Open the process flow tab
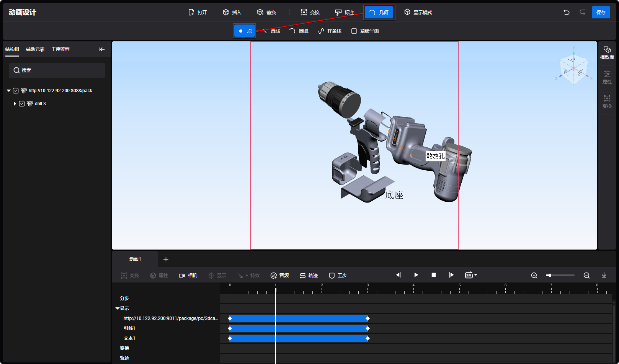The height and width of the screenshot is (364, 619). click(60, 49)
